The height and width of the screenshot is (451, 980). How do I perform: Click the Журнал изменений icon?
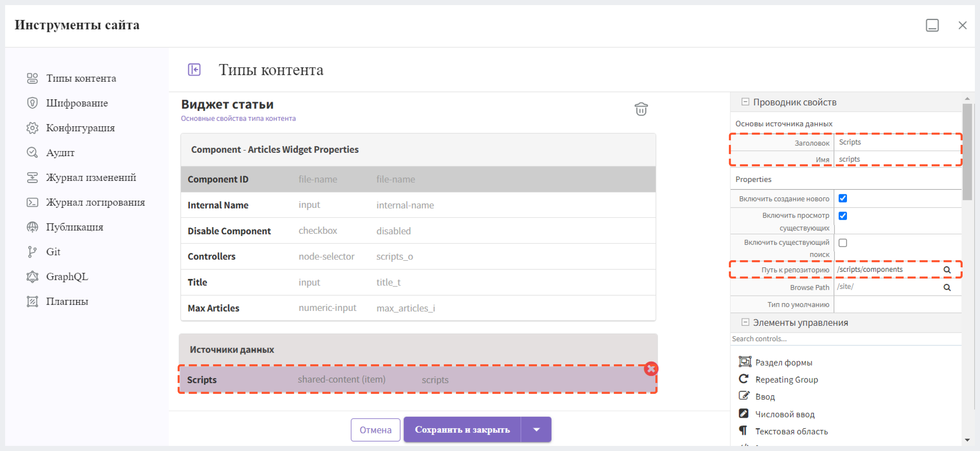pyautogui.click(x=32, y=178)
